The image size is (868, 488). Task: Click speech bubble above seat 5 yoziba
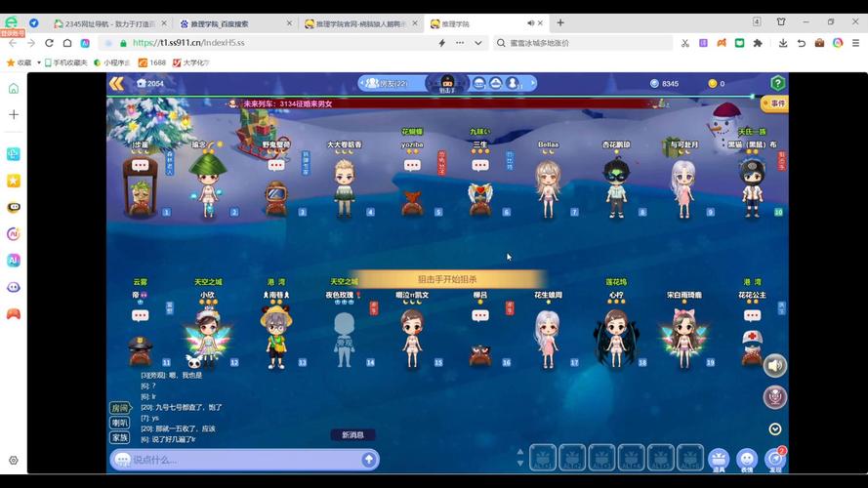(x=412, y=166)
